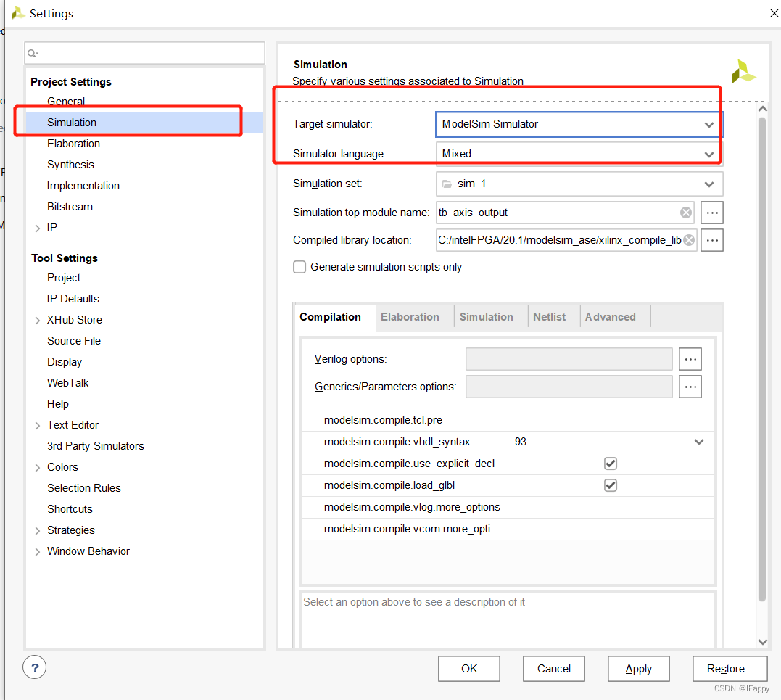Screen dimensions: 781x700
Task: Switch to the Compilation tab
Action: (330, 317)
